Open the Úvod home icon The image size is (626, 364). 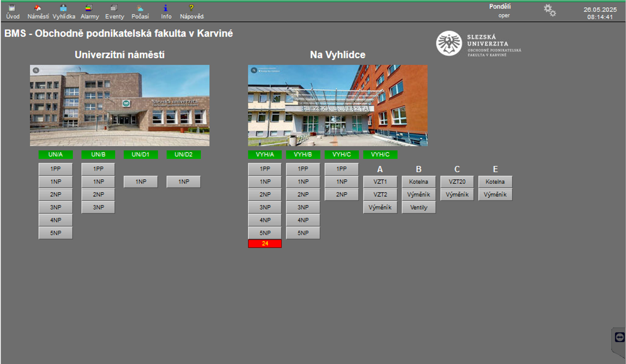[13, 8]
